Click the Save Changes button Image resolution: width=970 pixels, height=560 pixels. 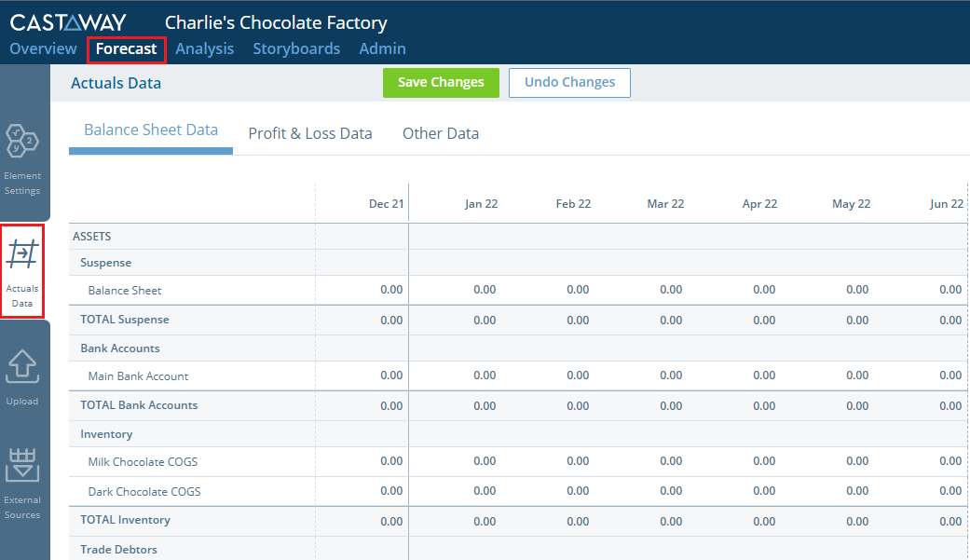pyautogui.click(x=441, y=82)
